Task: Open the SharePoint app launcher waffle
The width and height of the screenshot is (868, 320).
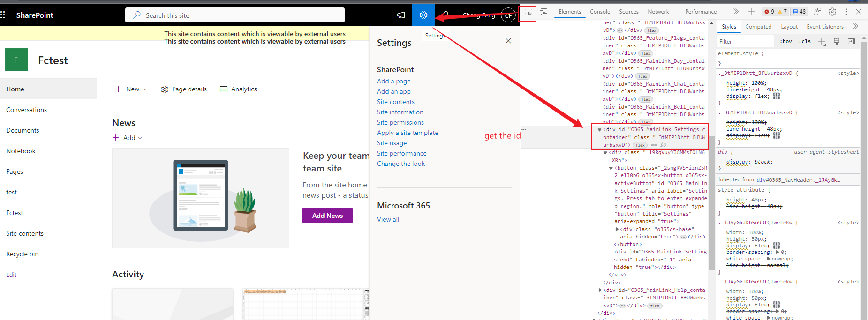Action: tap(3, 15)
